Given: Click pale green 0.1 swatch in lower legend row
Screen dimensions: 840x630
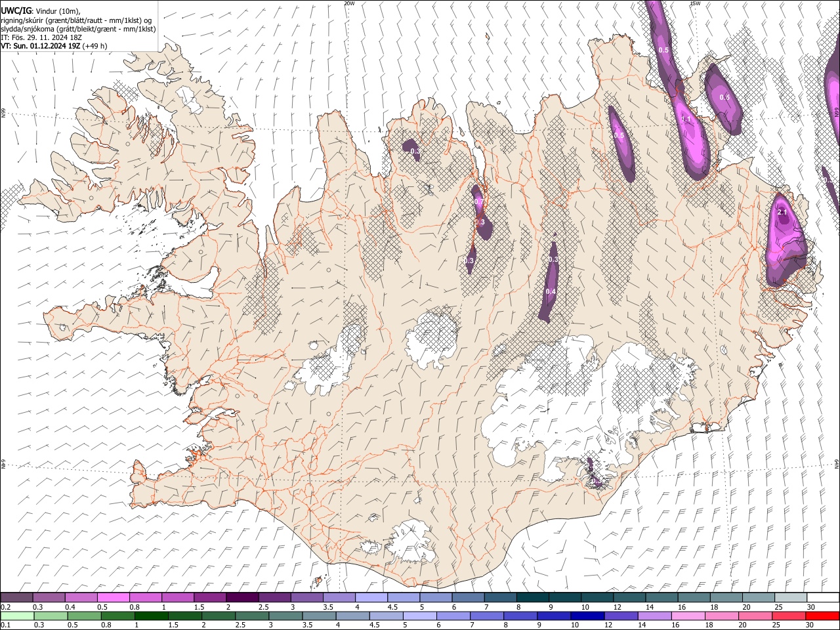Looking at the screenshot, I should pyautogui.click(x=18, y=616).
